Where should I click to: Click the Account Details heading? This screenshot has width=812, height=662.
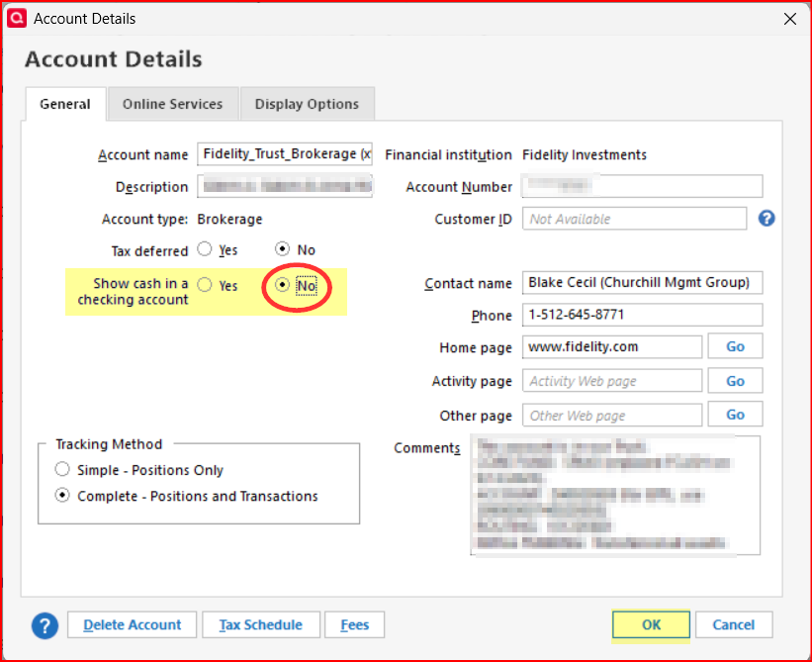point(114,59)
